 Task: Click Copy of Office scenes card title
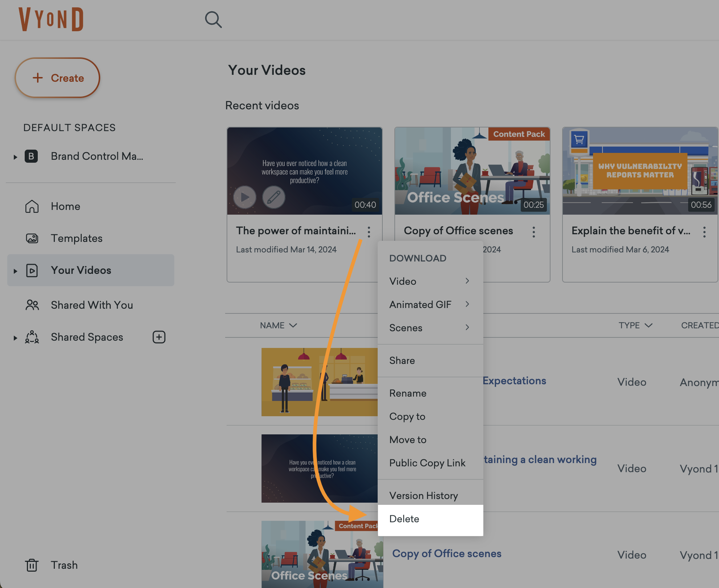tap(458, 231)
